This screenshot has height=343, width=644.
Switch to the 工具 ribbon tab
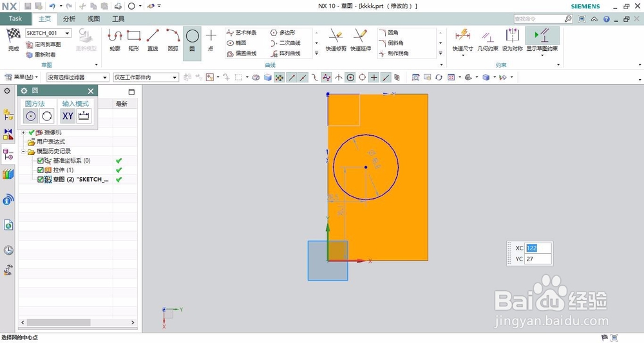click(x=118, y=19)
